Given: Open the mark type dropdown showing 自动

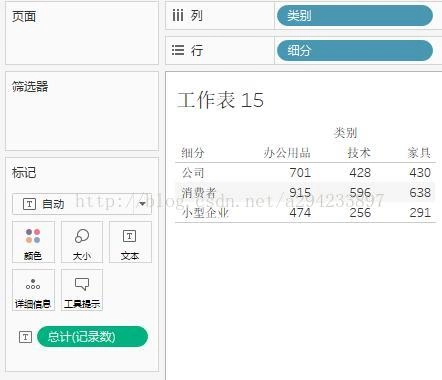Looking at the screenshot, I should (82, 204).
